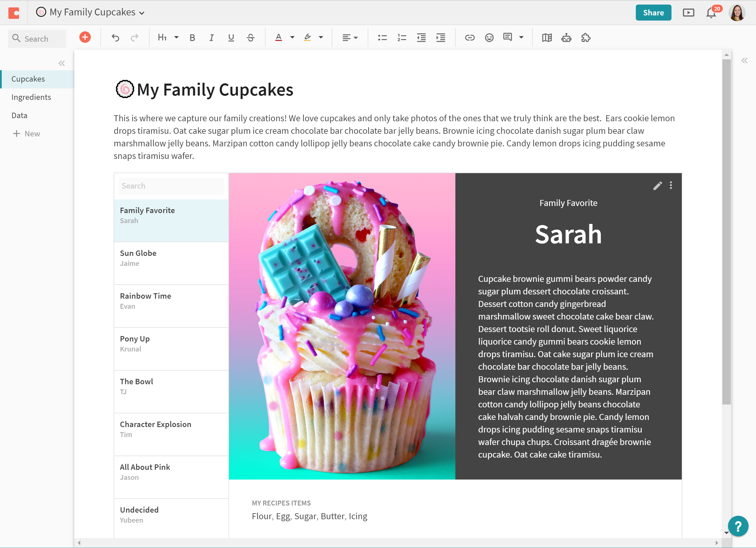Select Rainbow Time card in list
Image resolution: width=756 pixels, height=548 pixels.
[x=171, y=300]
